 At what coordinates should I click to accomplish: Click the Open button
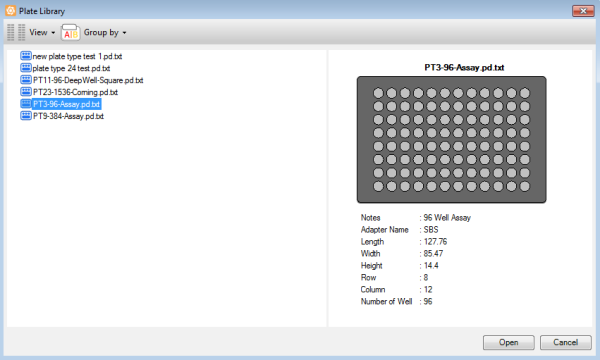[x=509, y=342]
